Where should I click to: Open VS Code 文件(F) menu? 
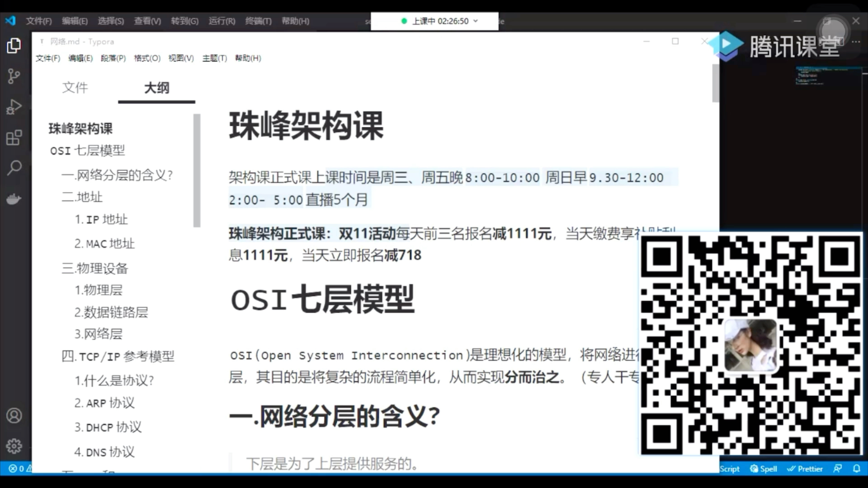39,21
